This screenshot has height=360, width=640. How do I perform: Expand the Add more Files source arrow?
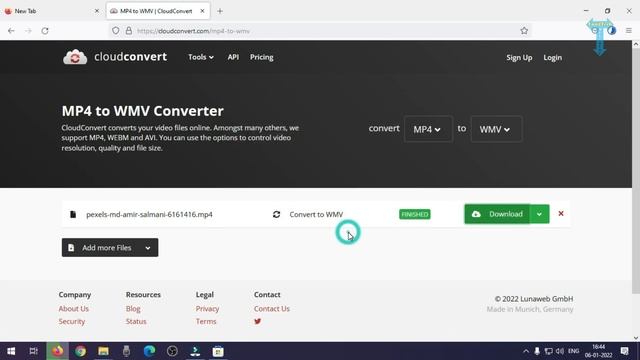pos(148,248)
